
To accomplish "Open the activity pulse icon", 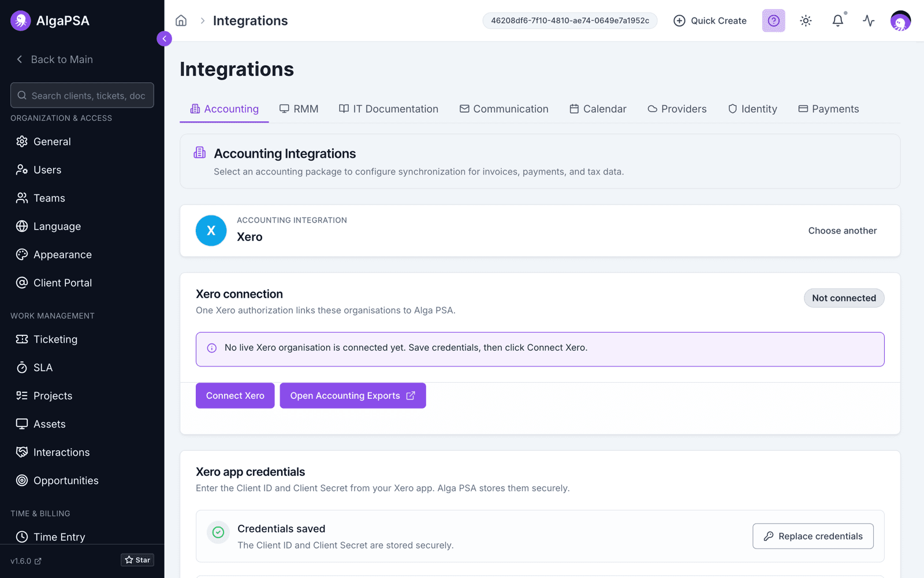I will point(869,21).
